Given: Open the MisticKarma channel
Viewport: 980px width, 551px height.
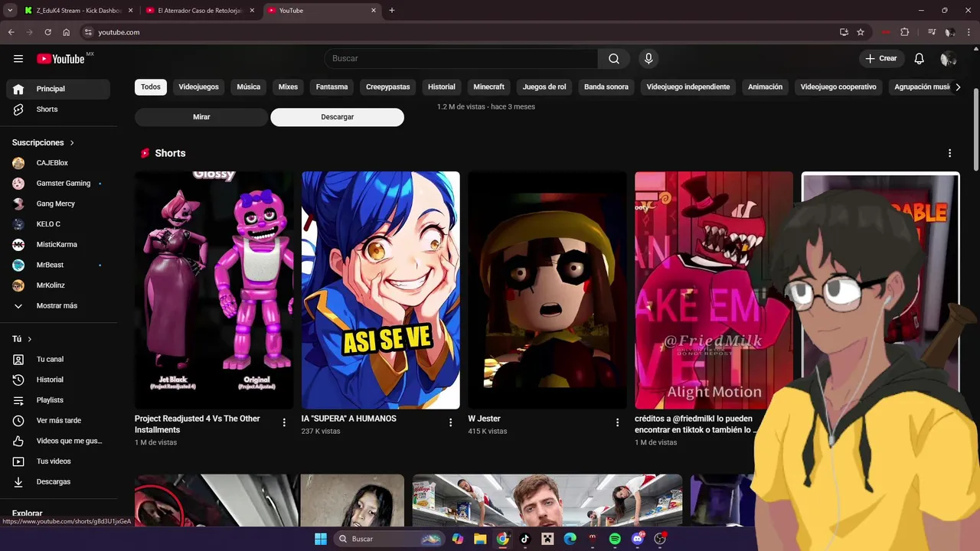Looking at the screenshot, I should coord(58,244).
